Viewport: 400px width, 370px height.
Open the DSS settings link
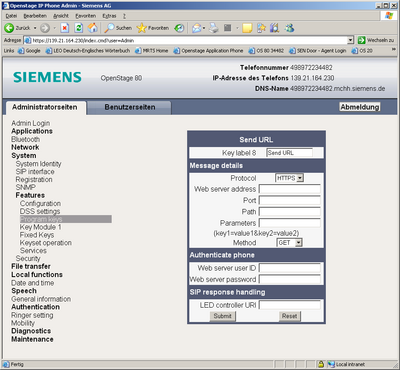point(40,211)
